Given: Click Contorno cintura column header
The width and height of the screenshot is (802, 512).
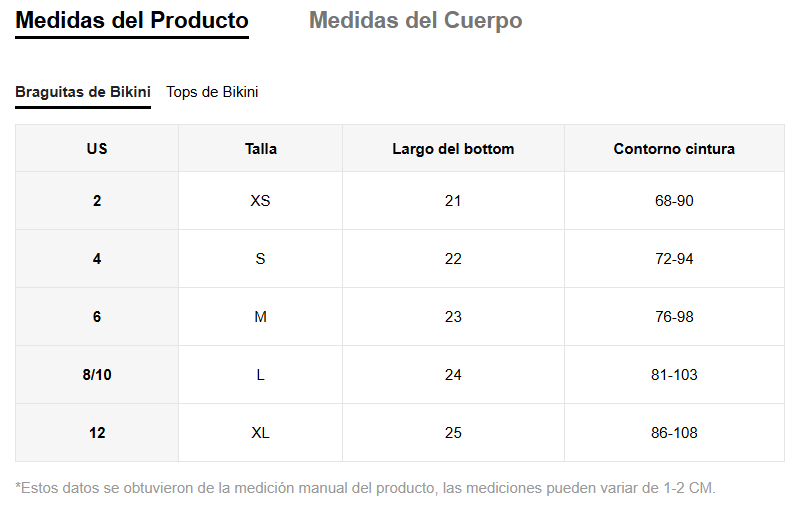Looking at the screenshot, I should tap(674, 149).
